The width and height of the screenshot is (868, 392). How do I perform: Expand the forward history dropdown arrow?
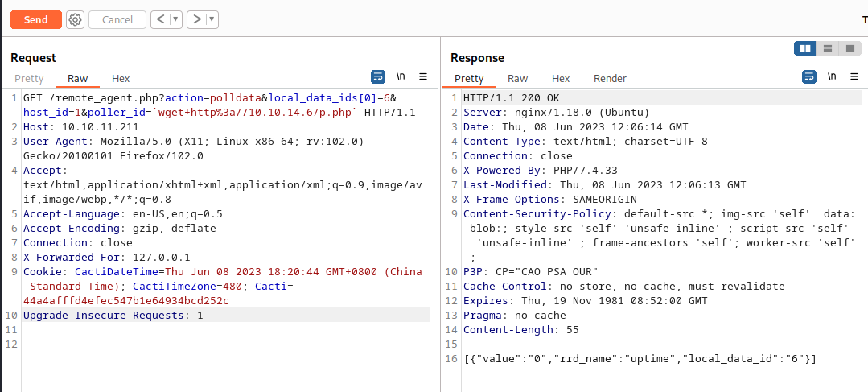click(x=212, y=19)
